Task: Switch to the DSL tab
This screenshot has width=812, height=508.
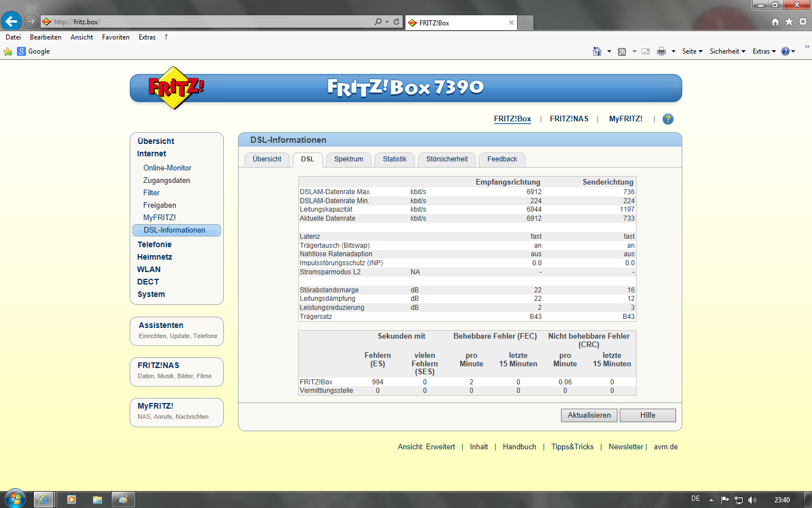Action: [307, 160]
